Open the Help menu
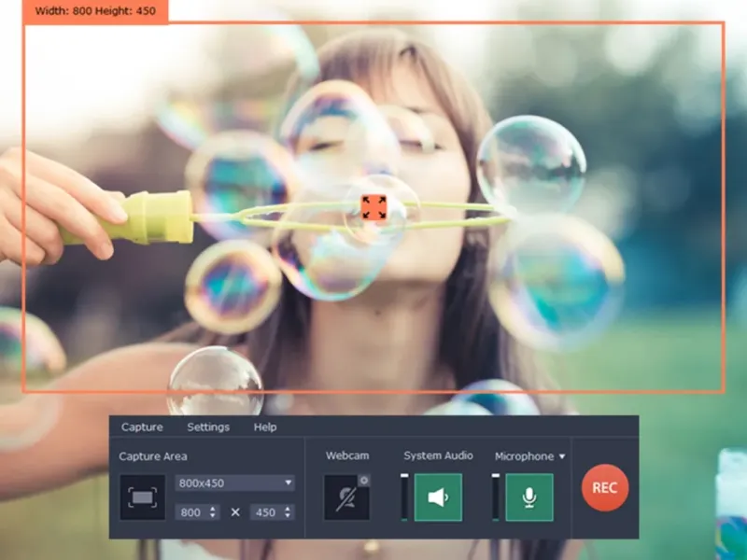This screenshot has width=747, height=560. click(265, 427)
